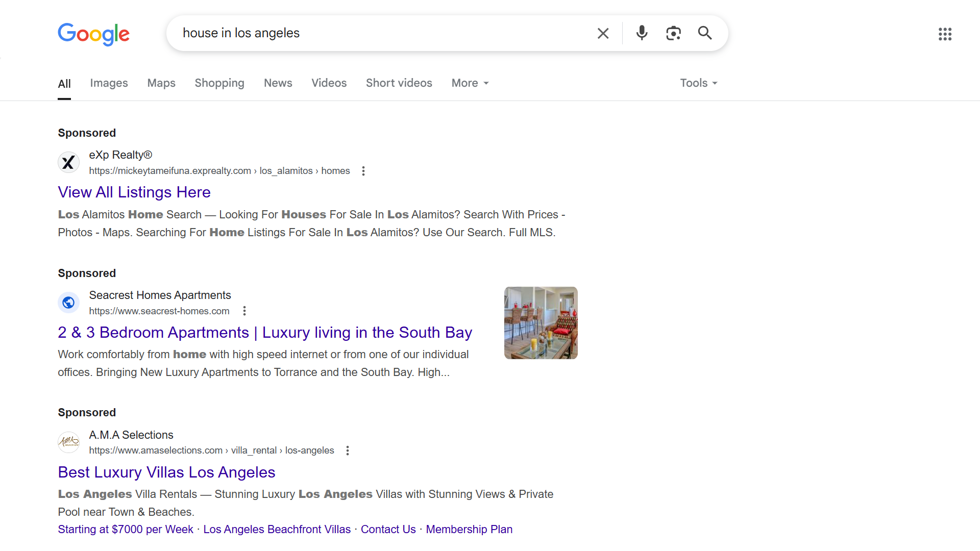Switch to the Images tab
Image resolution: width=980 pixels, height=551 pixels.
[109, 83]
